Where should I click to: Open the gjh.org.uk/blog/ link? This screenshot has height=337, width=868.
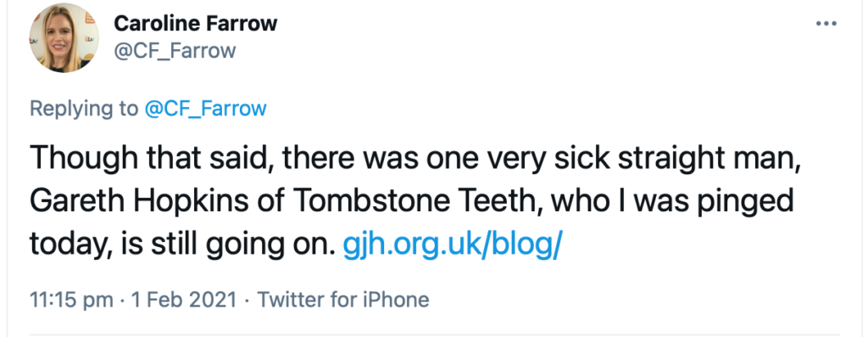coord(453,244)
